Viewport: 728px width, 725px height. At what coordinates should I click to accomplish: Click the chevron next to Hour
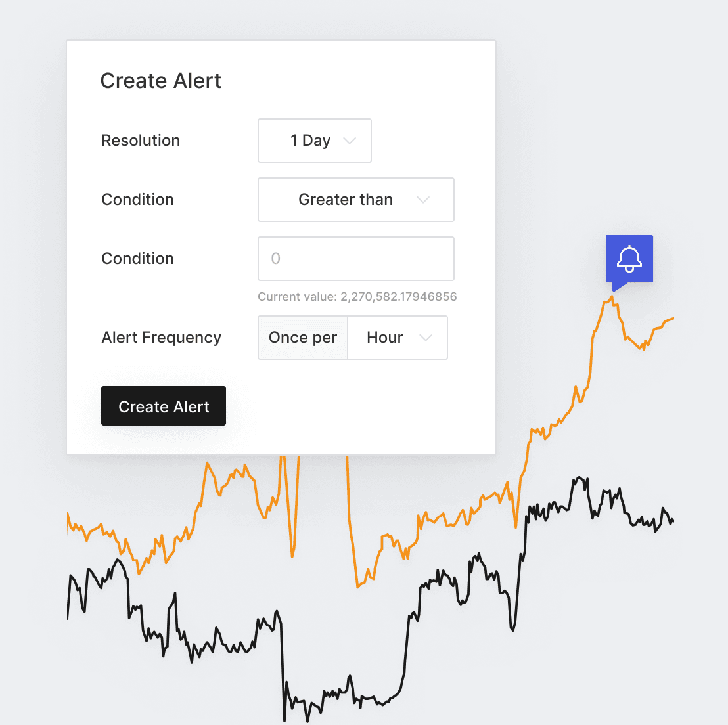(x=426, y=338)
